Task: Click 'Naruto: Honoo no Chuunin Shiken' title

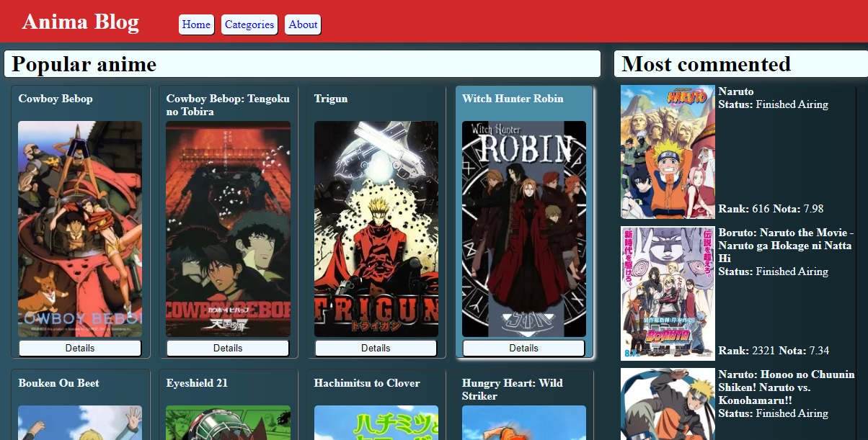Action: [x=787, y=387]
